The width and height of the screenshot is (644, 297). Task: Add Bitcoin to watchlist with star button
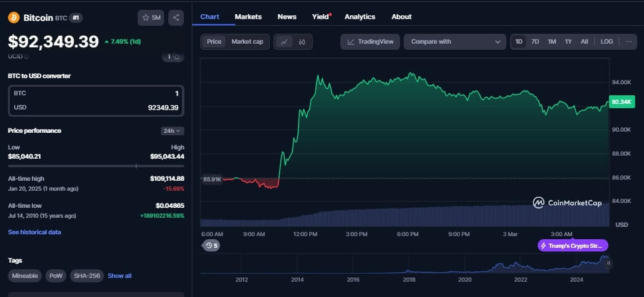point(151,18)
